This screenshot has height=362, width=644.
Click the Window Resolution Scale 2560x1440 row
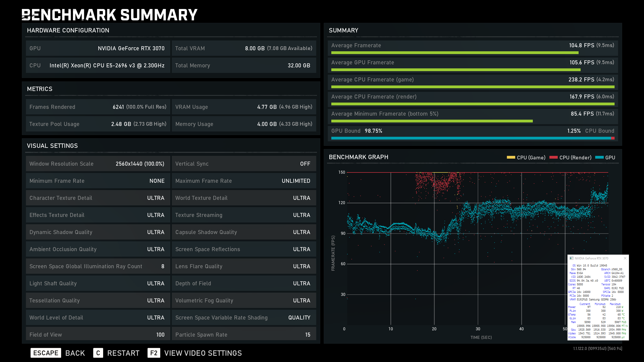98,164
